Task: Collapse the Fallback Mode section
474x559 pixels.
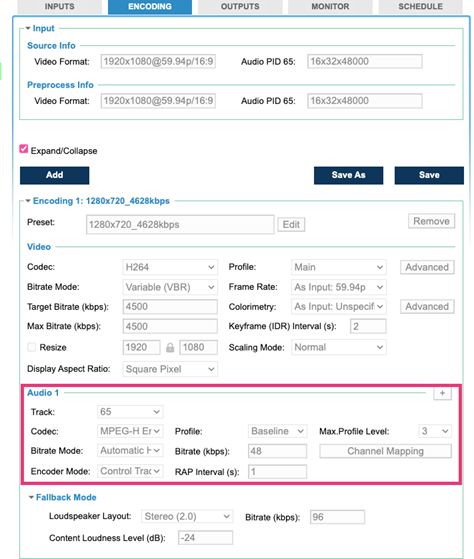Action: pos(31,497)
